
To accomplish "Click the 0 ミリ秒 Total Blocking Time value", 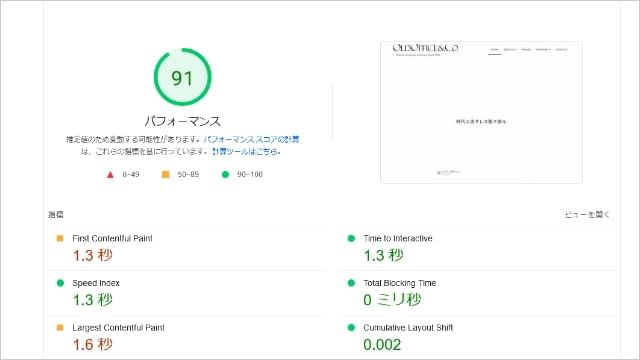I will point(392,300).
